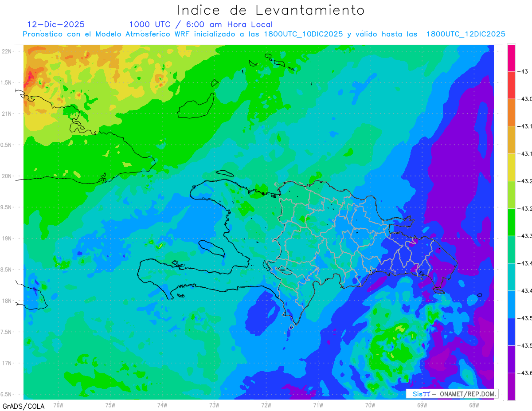Click the '76W' longitude label
Viewport: 532px width, 411px height.
point(59,405)
